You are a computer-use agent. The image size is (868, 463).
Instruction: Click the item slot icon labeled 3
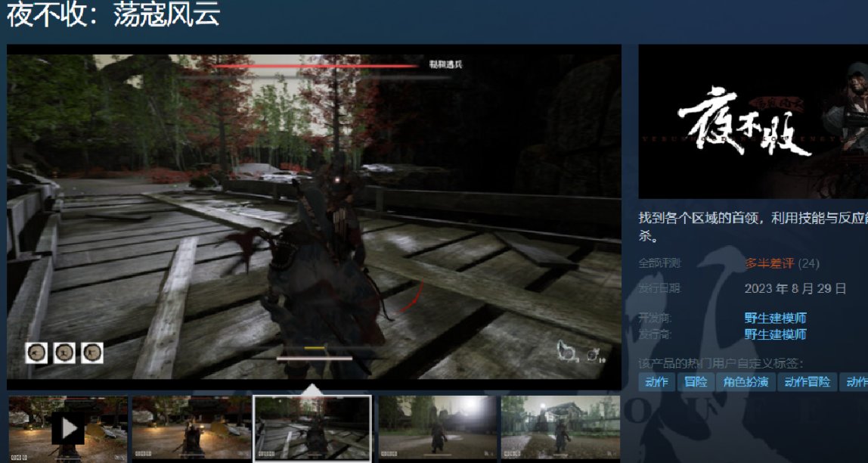[567, 351]
